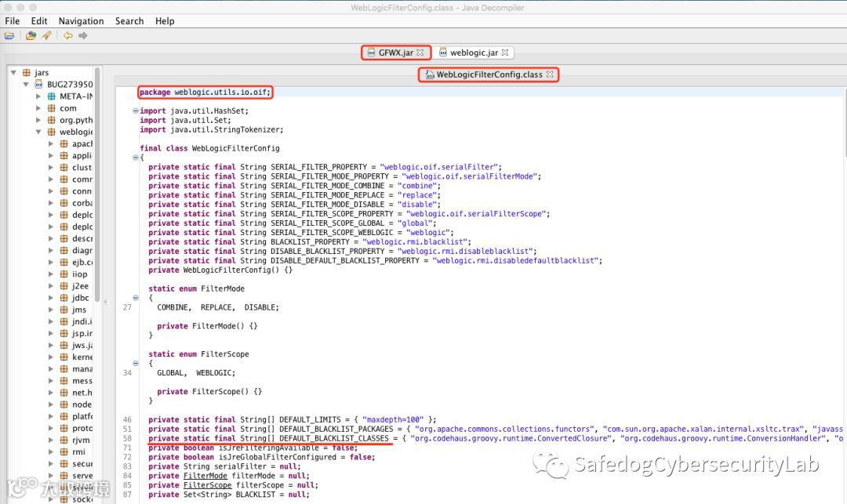The height and width of the screenshot is (504, 847).
Task: Click line number 58 in the gutter
Action: [128, 438]
